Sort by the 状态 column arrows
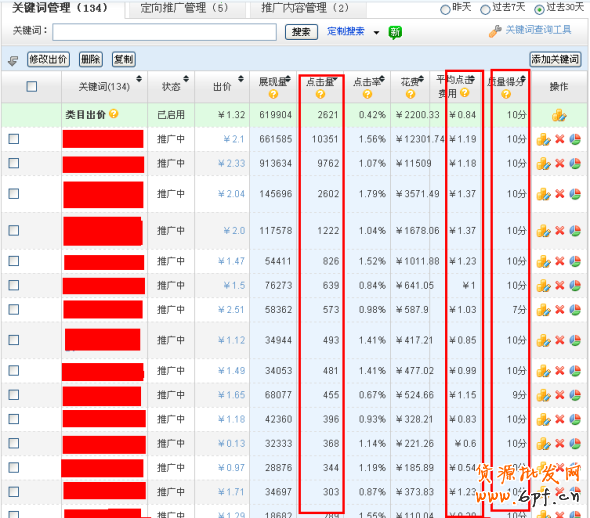The width and height of the screenshot is (590, 518). point(186,79)
